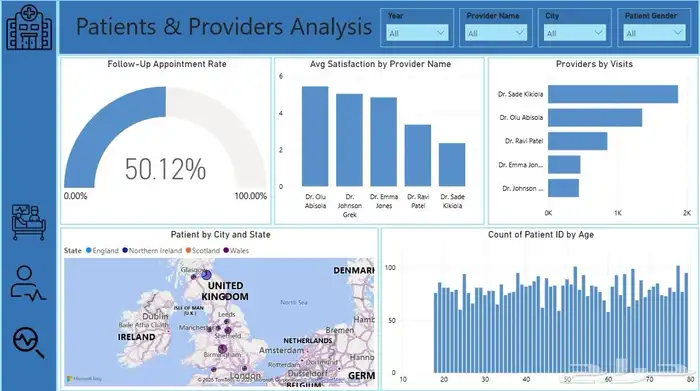
Task: Select Dr. Johnson ... visits bar
Action: point(563,188)
